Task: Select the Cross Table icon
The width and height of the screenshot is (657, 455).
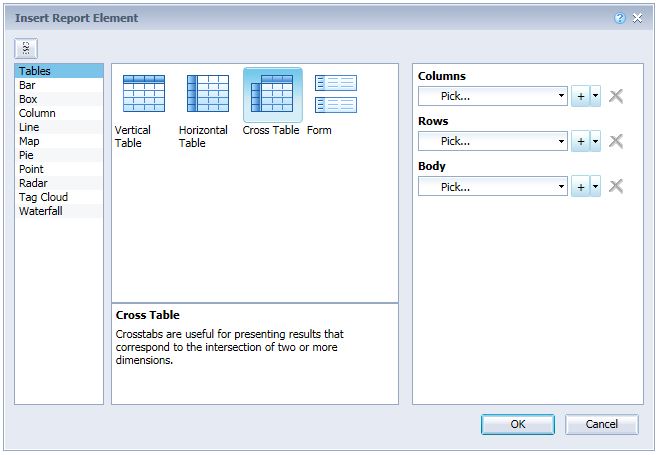Action: tap(272, 93)
